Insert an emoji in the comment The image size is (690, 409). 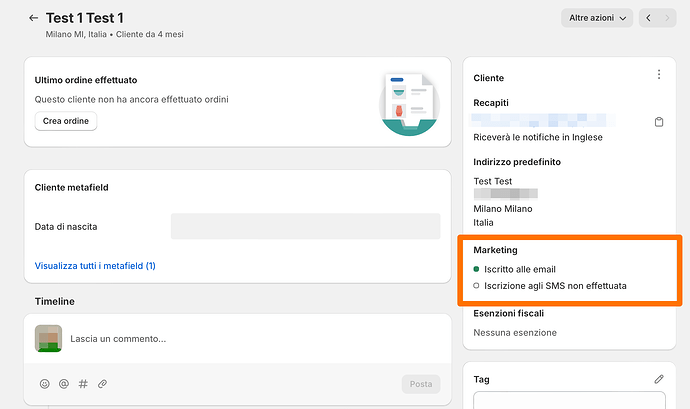coord(45,383)
